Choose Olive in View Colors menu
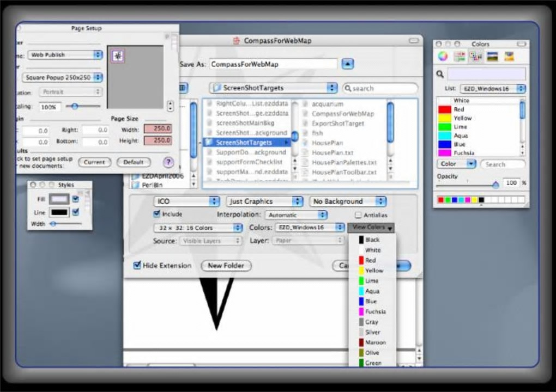 pos(372,353)
